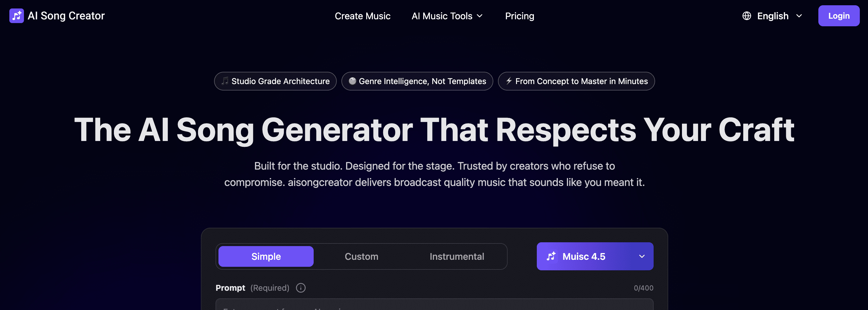Open the AI Music Tools dropdown
The image size is (868, 310).
(x=447, y=16)
